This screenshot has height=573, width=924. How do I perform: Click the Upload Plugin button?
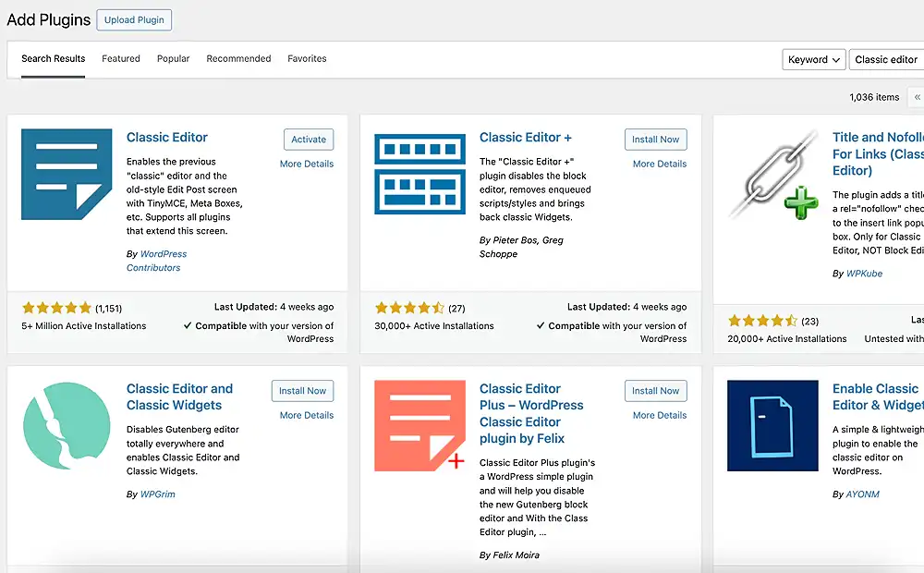point(134,20)
